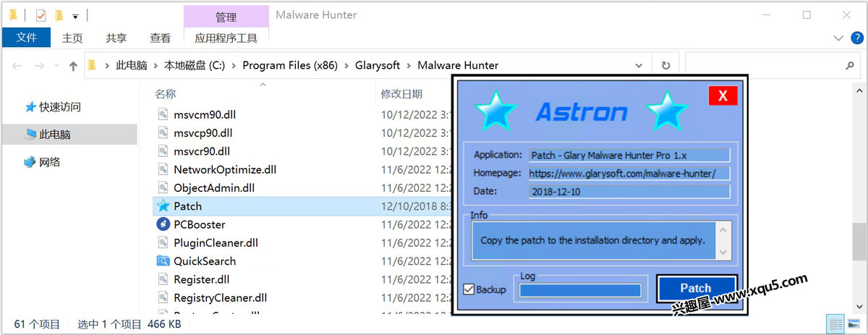Click the msvcm90.dll file icon
This screenshot has width=868, height=335.
[x=163, y=114]
